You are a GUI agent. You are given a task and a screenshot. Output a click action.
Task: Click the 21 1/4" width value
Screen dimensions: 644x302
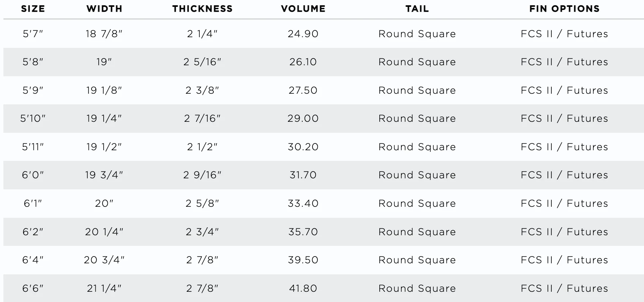[x=104, y=288]
